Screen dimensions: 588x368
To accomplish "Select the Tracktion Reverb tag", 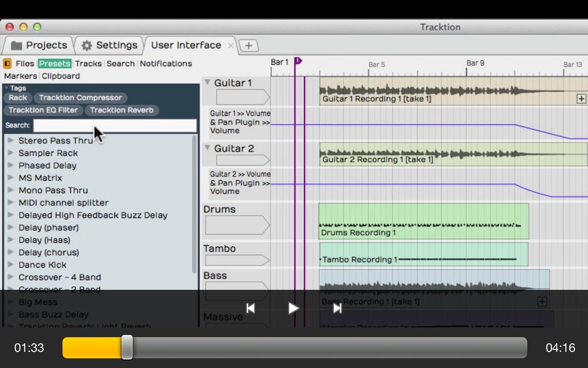I will (122, 110).
